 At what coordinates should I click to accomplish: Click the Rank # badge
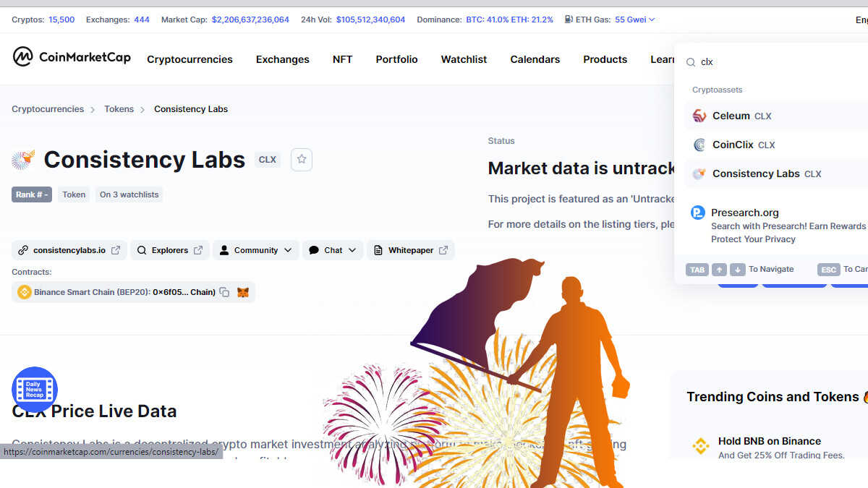(32, 194)
